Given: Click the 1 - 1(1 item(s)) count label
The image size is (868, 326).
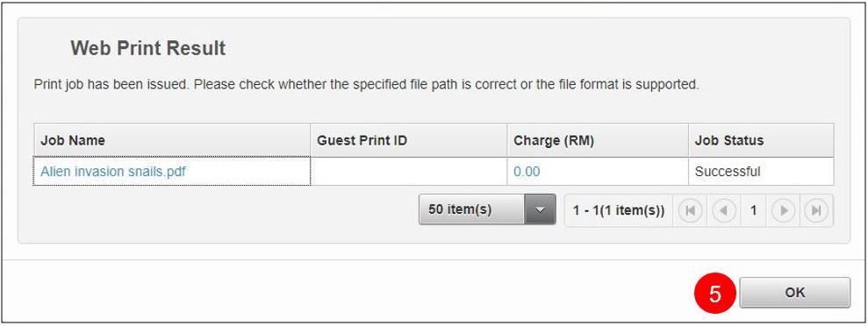Looking at the screenshot, I should coord(619,210).
